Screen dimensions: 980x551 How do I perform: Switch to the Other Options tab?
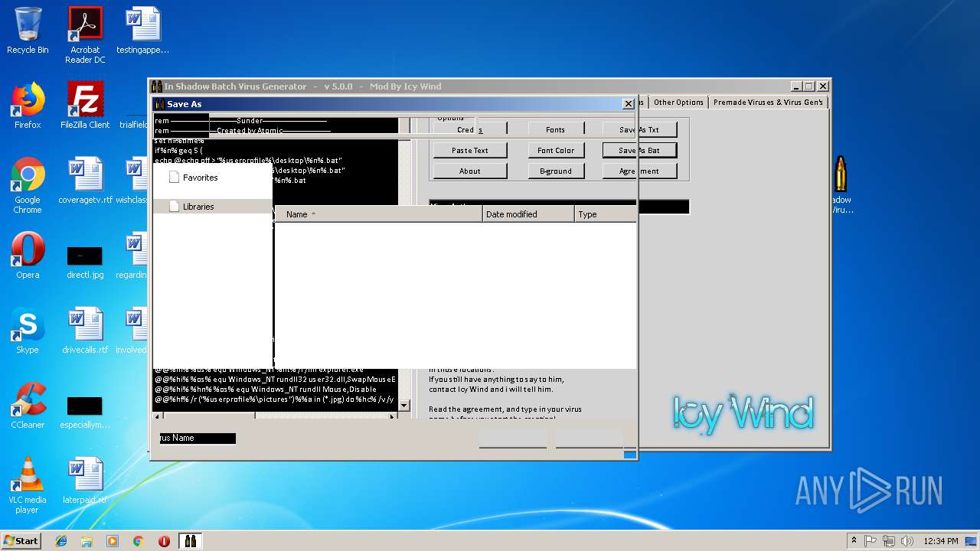[678, 102]
